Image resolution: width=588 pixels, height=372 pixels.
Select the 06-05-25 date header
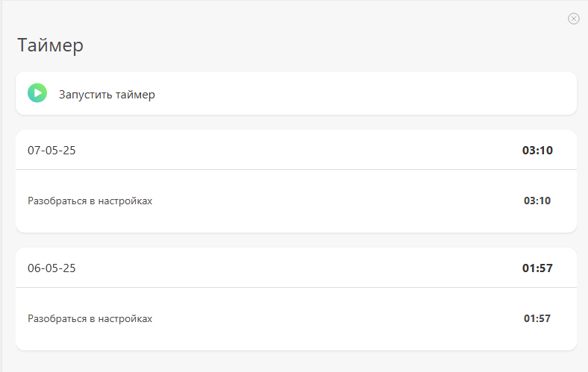[51, 268]
